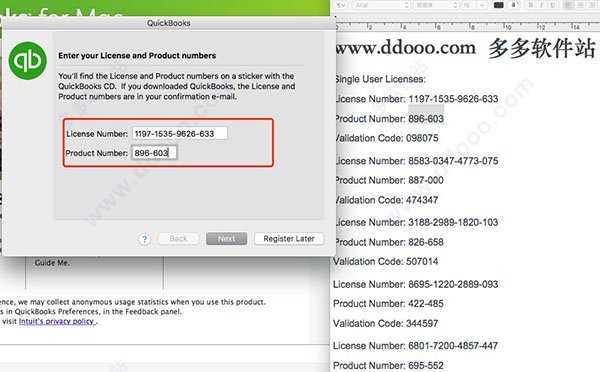This screenshot has height=372, width=600.
Task: Open paragraph style dropdown in TextEdit toolbar
Action: coord(341,5)
